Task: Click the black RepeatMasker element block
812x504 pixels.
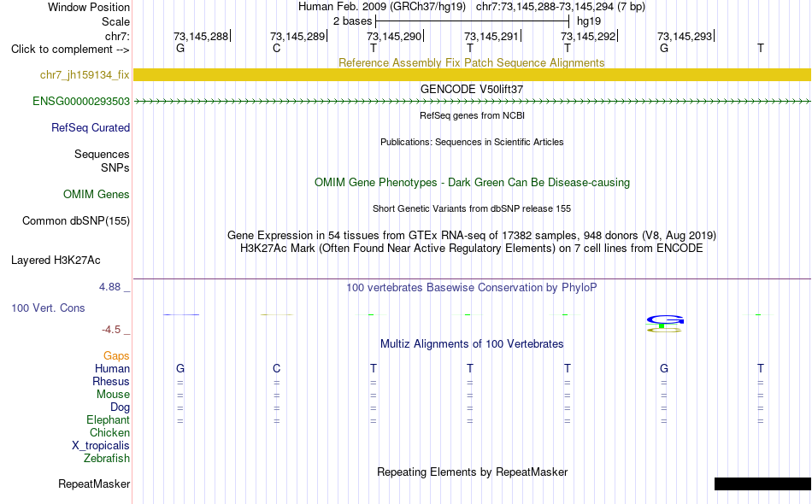Action: coord(762,483)
